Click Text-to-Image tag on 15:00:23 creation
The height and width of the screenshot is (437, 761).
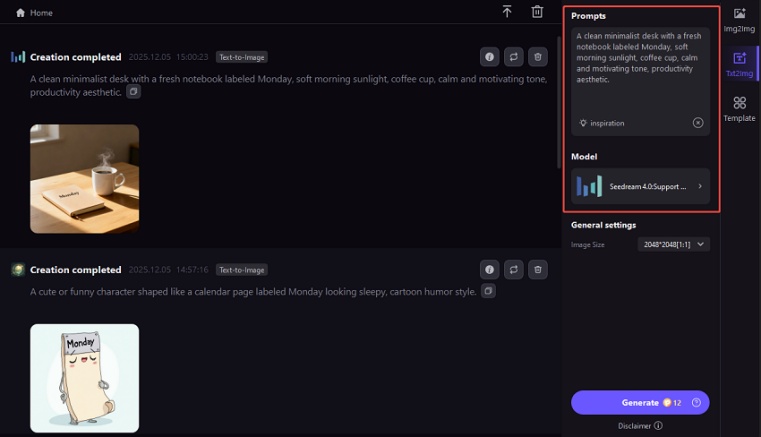[x=242, y=57]
